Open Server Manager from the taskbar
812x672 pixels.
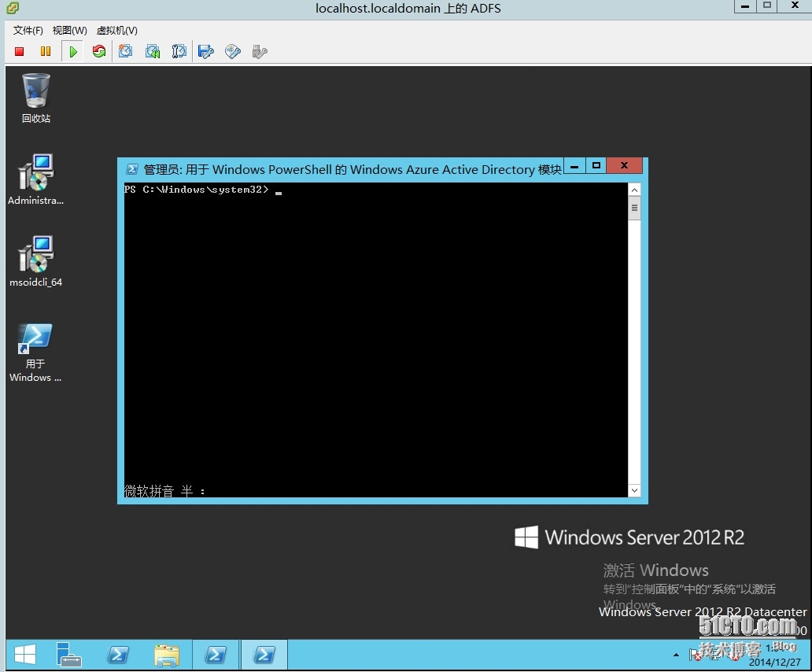pos(68,655)
